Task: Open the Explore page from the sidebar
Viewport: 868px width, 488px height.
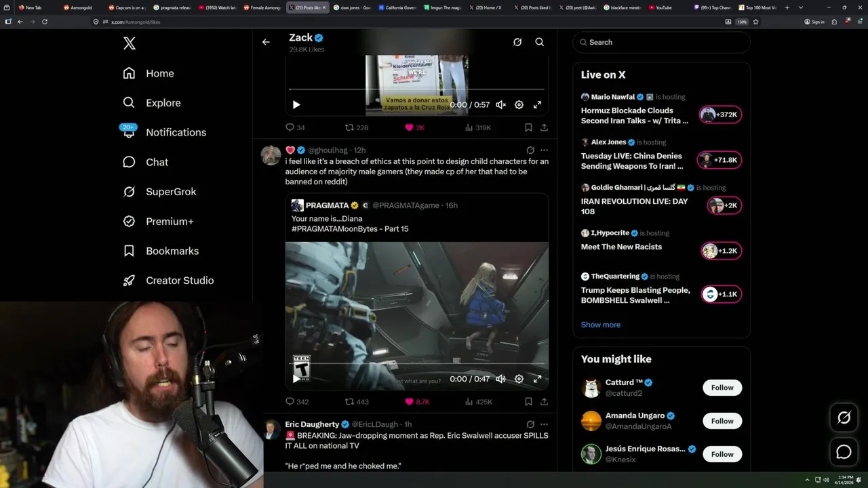Action: coord(152,103)
